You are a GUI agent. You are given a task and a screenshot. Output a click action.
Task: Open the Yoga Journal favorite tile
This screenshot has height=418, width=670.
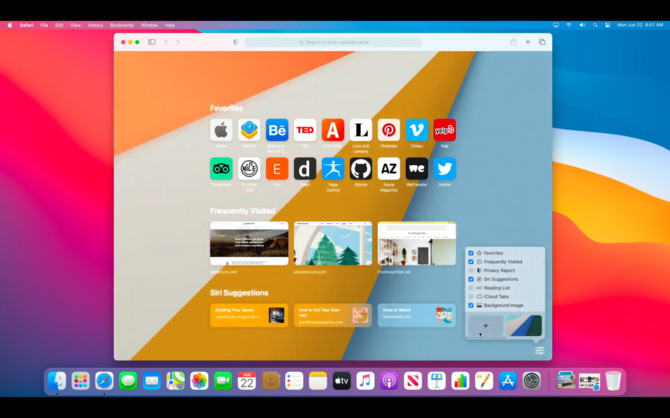click(x=333, y=168)
